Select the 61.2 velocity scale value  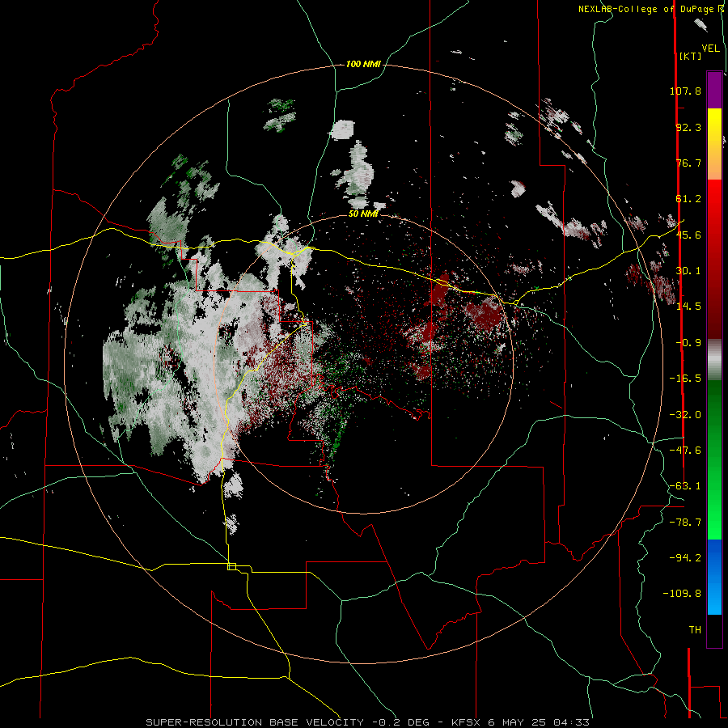coord(688,198)
